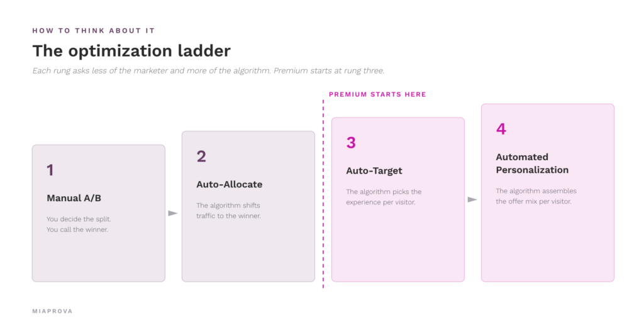Click the italic subtitle about each rung

pyautogui.click(x=209, y=70)
